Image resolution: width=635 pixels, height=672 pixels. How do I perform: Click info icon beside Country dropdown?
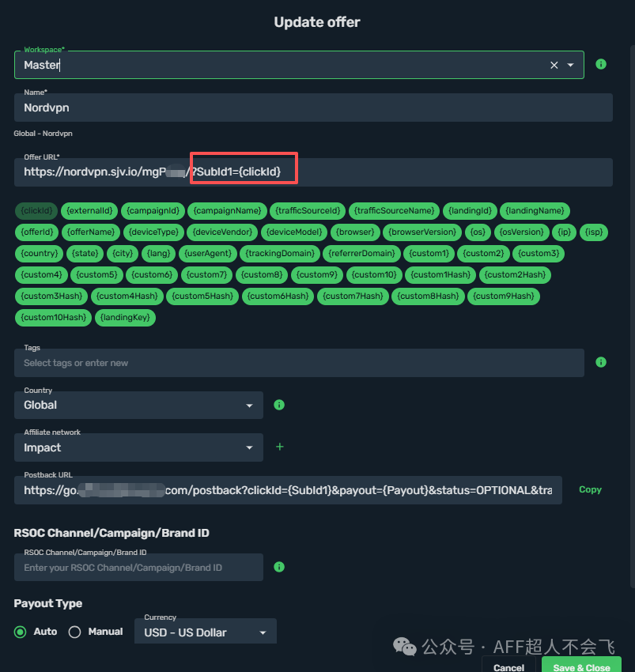click(279, 405)
